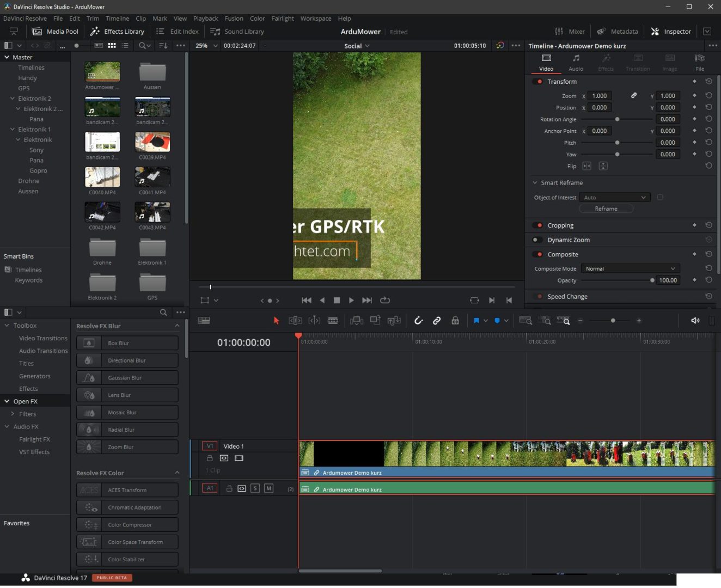Click the blue Flag icon in timeline toolbar
Image resolution: width=721 pixels, height=588 pixels.
476,321
